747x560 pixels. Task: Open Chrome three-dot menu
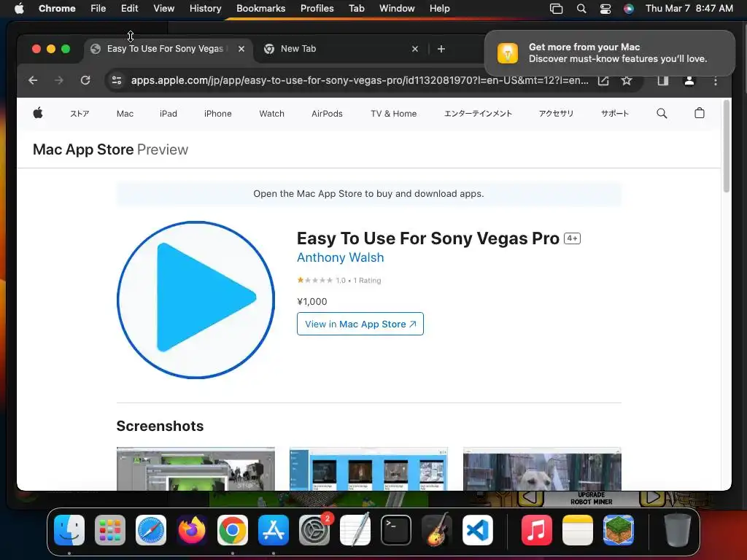[715, 81]
